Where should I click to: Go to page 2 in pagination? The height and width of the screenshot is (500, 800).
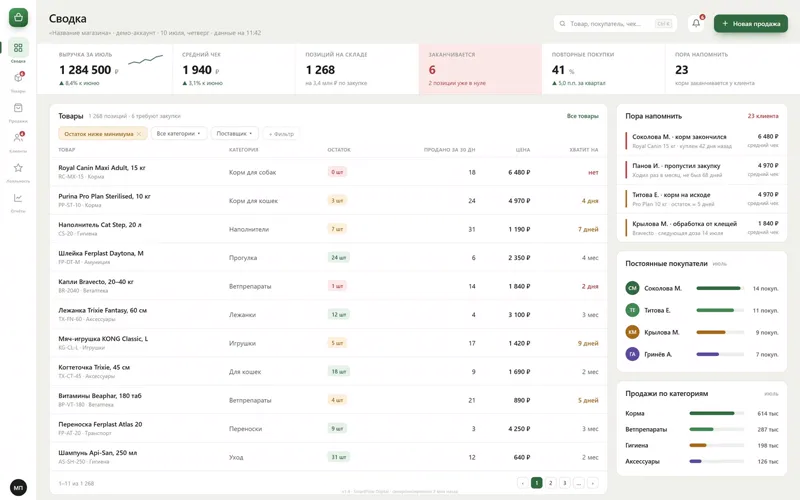pos(551,483)
